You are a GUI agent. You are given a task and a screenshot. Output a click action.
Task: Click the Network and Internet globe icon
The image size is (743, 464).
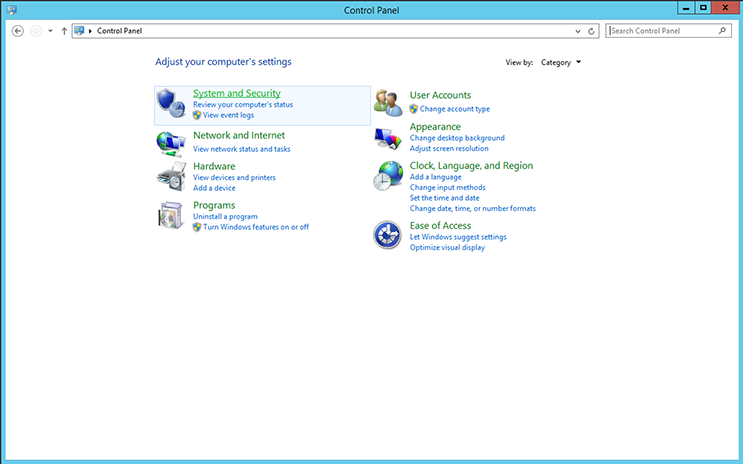click(x=171, y=144)
